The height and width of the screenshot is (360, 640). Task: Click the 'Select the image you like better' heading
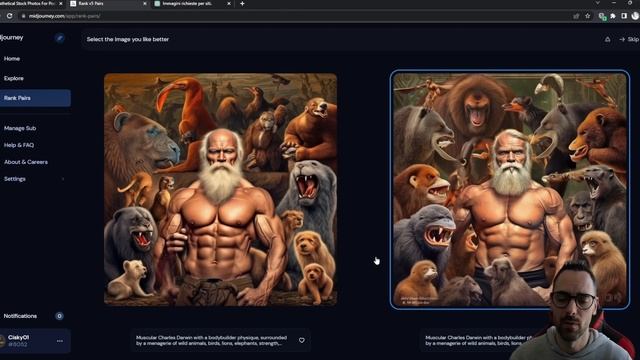point(128,39)
